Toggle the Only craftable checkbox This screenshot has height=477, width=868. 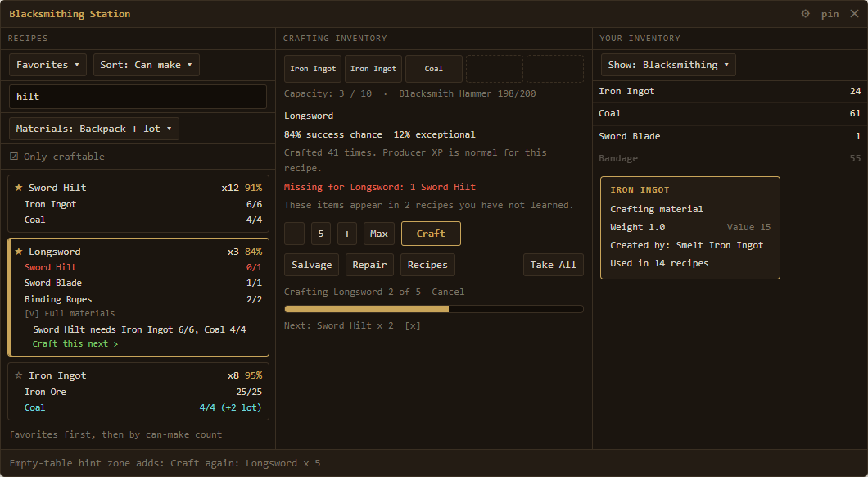(x=15, y=157)
